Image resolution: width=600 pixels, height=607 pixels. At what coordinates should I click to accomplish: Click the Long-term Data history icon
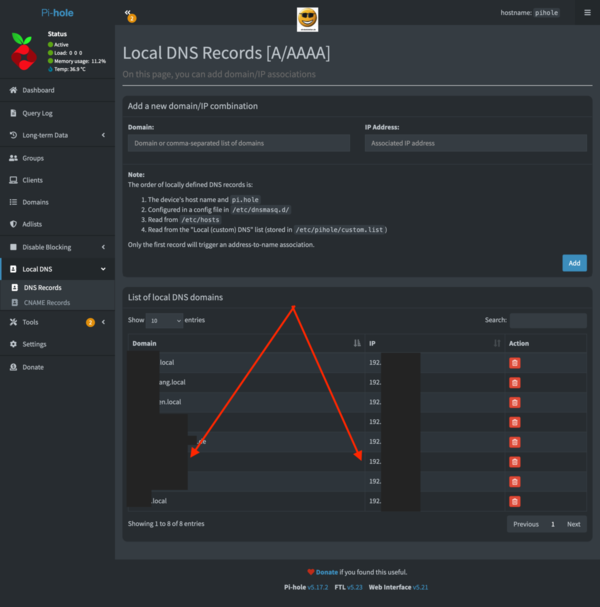click(x=14, y=135)
